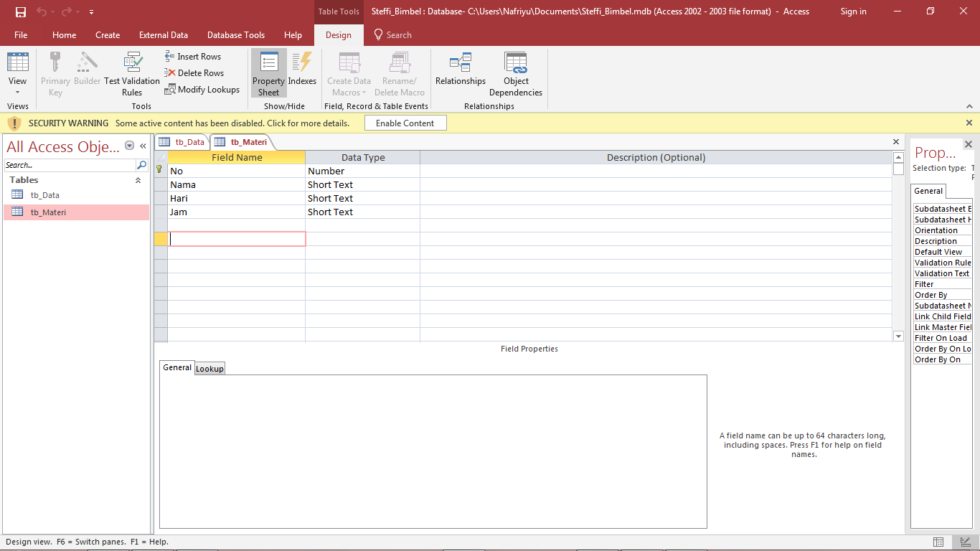This screenshot has height=551, width=980.
Task: Dismiss the security warning bar
Action: pos(969,123)
